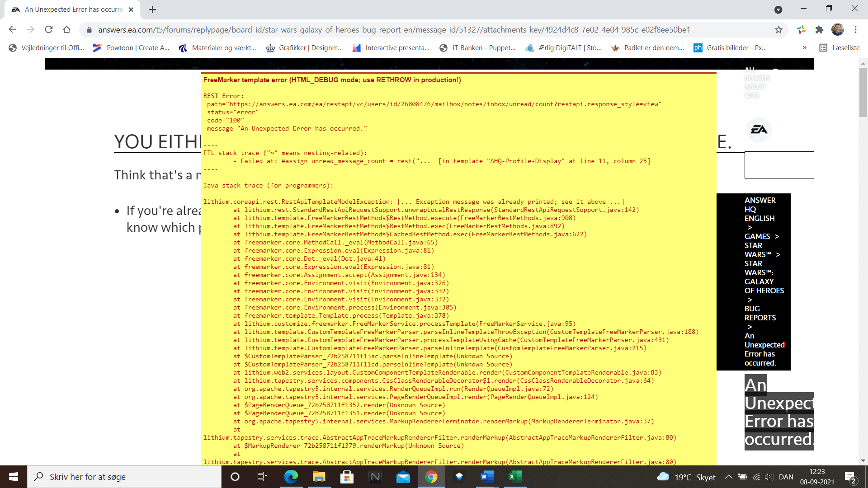Switch the DAN input language
This screenshot has width=868, height=488.
click(x=786, y=477)
